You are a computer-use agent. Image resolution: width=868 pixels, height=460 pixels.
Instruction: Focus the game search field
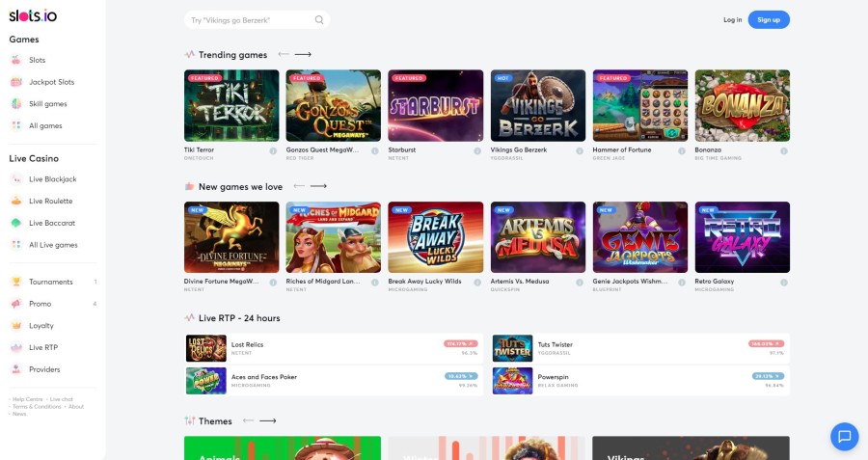[x=257, y=20]
